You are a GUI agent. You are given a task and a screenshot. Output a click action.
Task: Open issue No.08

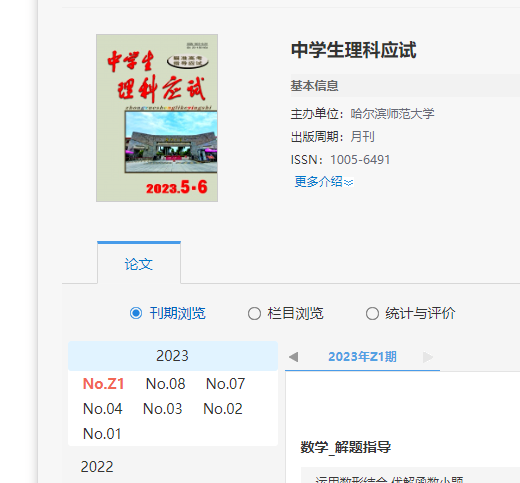[x=165, y=384]
